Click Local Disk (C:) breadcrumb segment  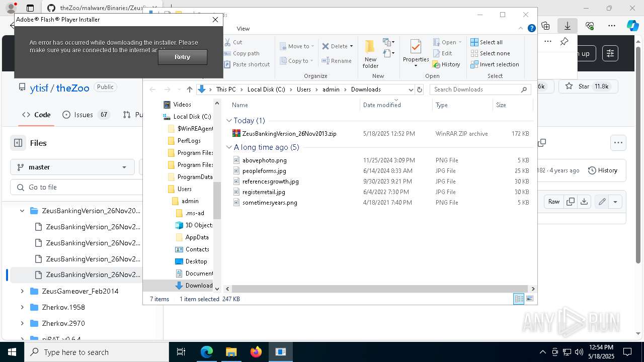coord(266,89)
